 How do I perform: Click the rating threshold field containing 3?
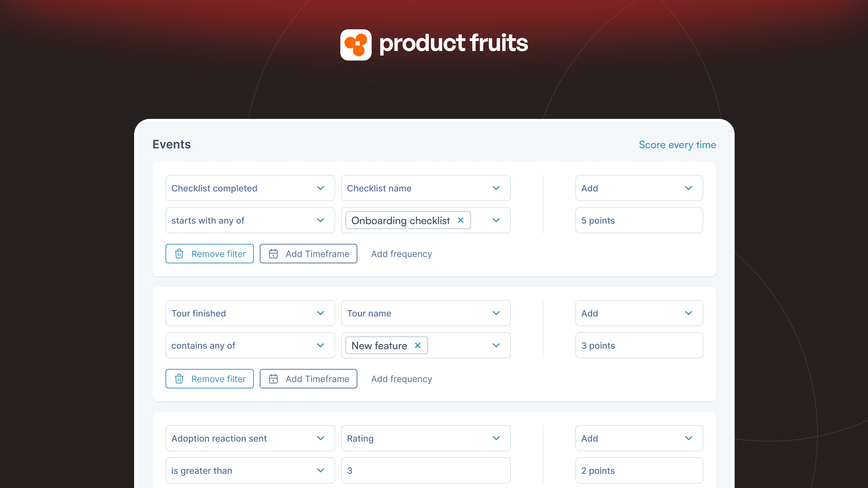pyautogui.click(x=426, y=470)
